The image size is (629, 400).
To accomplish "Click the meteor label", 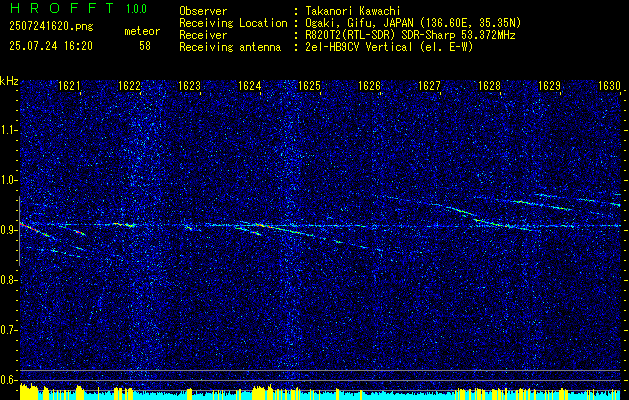I will coord(142,31).
